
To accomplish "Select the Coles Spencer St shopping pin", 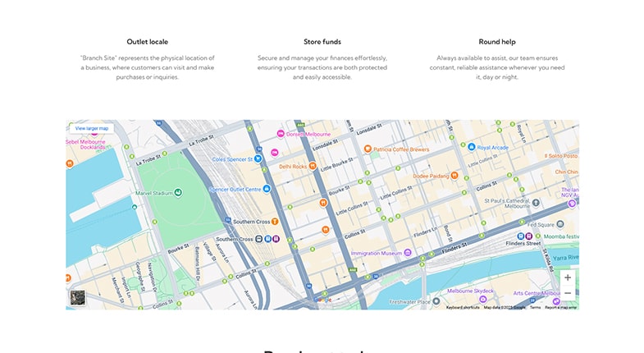I will click(x=258, y=158).
